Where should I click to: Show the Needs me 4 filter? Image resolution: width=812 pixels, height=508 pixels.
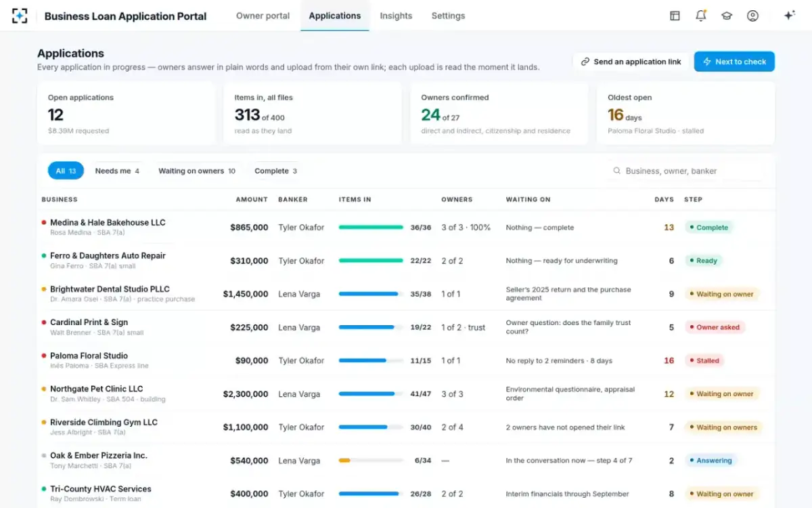(x=117, y=171)
